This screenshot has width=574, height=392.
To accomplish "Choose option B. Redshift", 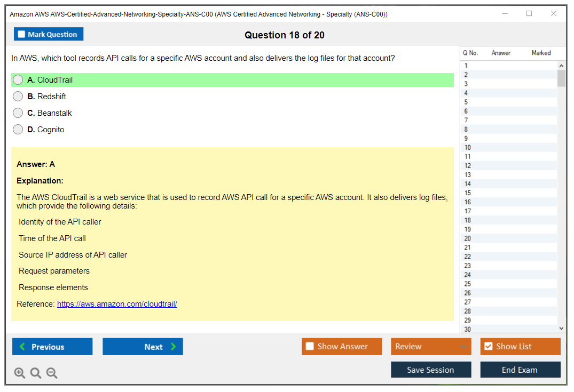I will point(18,97).
